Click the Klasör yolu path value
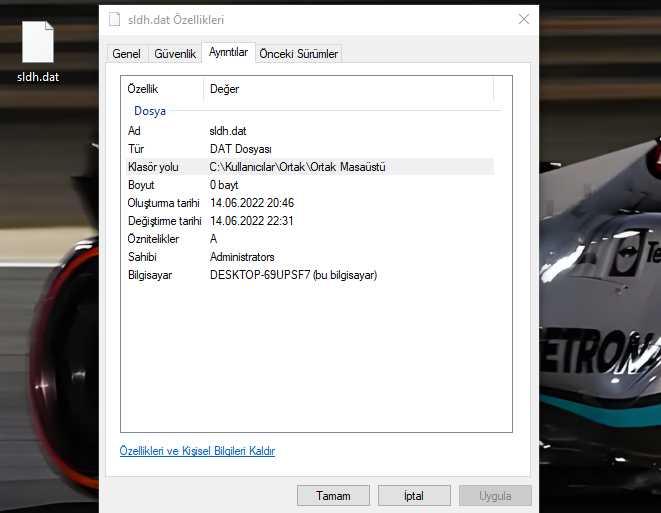The image size is (661, 513). (x=298, y=167)
